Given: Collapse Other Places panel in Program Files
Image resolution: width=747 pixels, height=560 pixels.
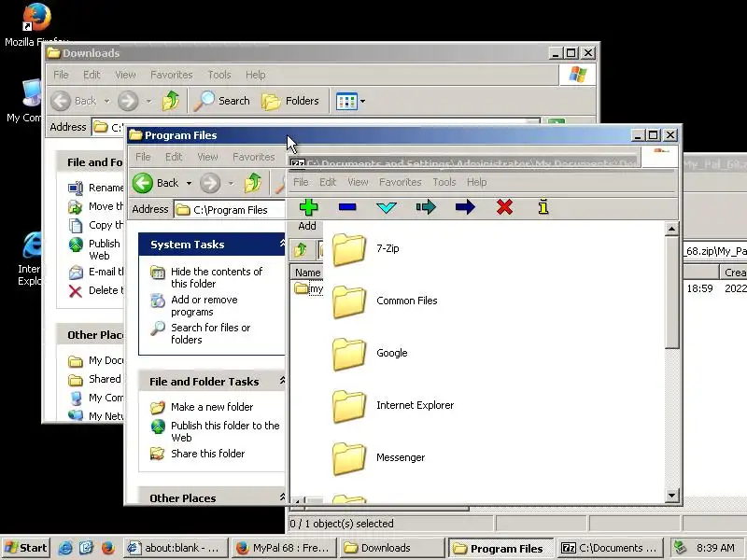Looking at the screenshot, I should point(282,497).
